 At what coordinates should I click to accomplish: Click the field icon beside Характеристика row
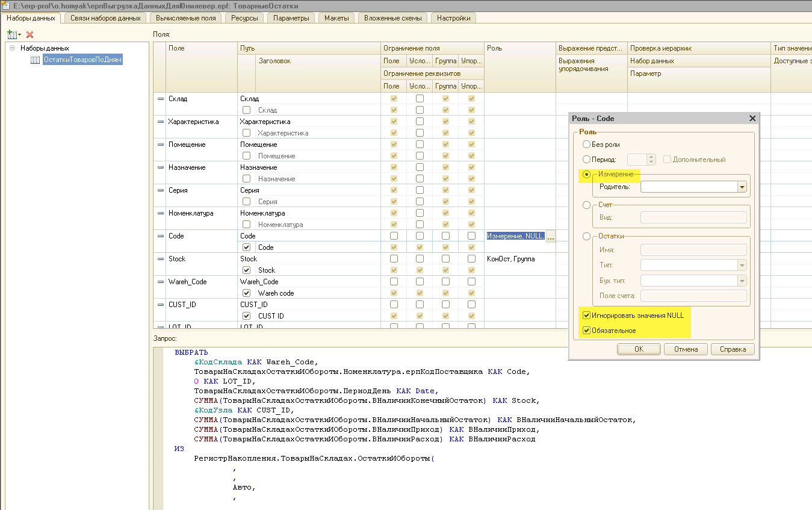161,122
